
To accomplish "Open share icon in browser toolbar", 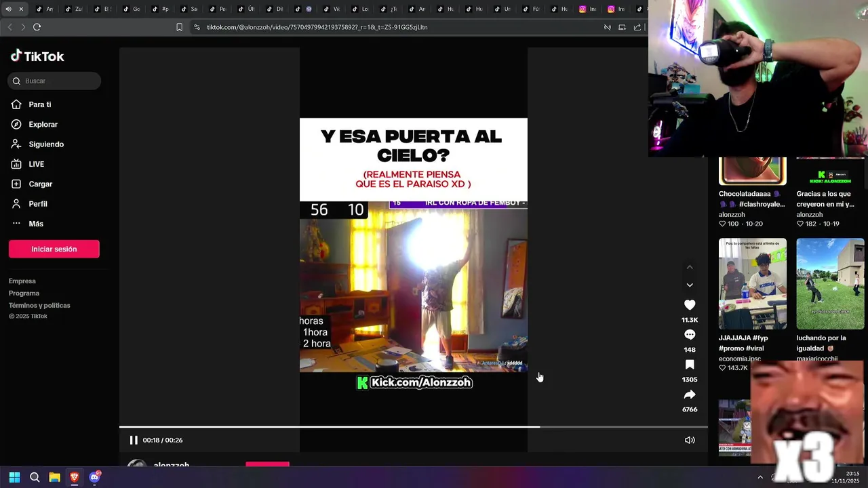I will click(637, 27).
